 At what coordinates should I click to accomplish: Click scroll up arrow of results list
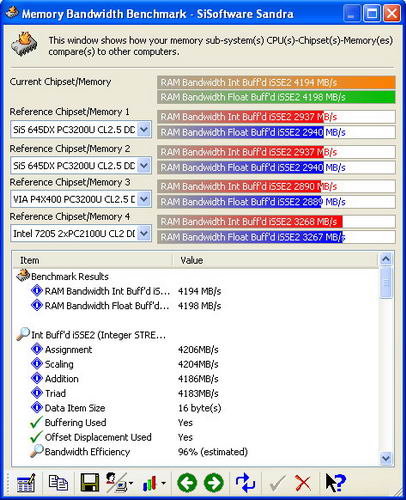pyautogui.click(x=386, y=259)
